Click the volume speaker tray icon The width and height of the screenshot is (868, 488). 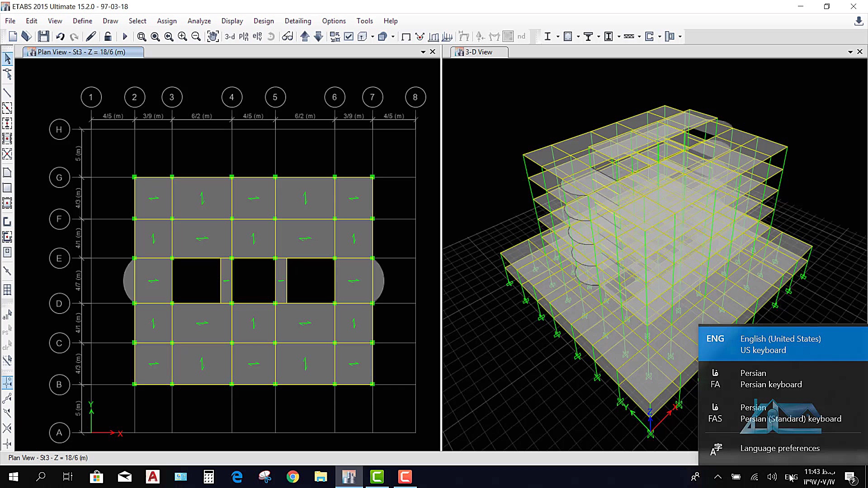(x=772, y=477)
